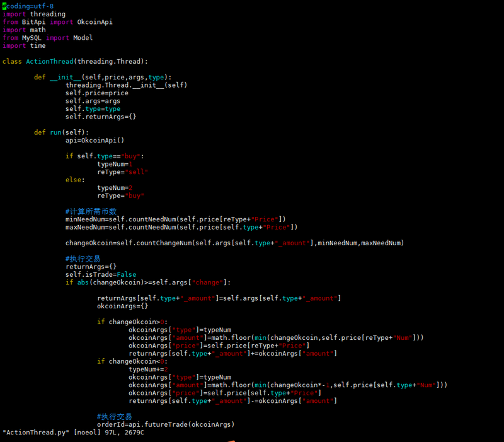Click the line with '-=okcoinArgs["amount"]'

coord(233,401)
